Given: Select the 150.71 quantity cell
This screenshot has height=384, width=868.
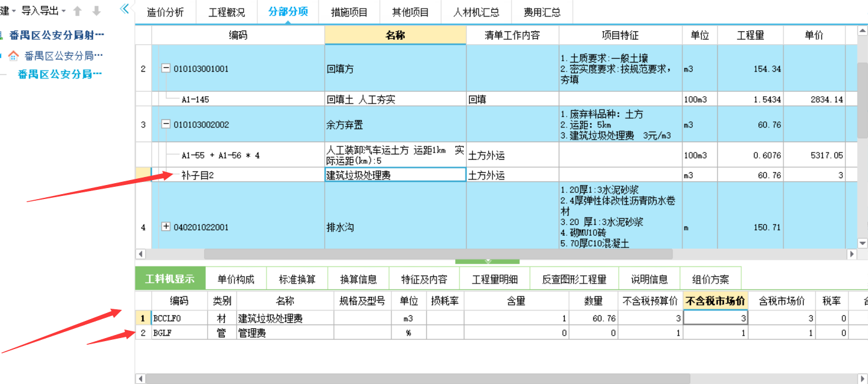Looking at the screenshot, I should [x=750, y=227].
